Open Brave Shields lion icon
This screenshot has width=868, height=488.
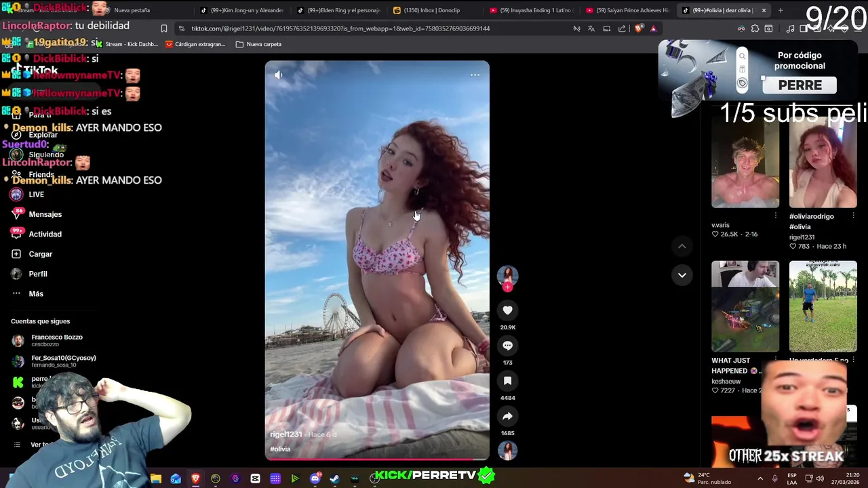[x=638, y=28]
